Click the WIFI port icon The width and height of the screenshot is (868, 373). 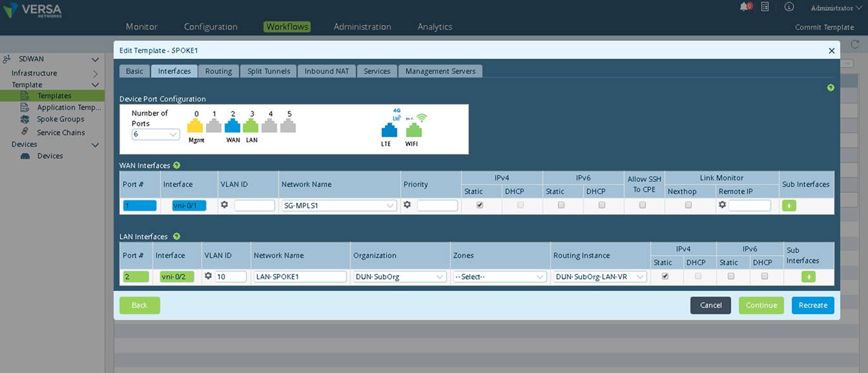click(x=413, y=129)
